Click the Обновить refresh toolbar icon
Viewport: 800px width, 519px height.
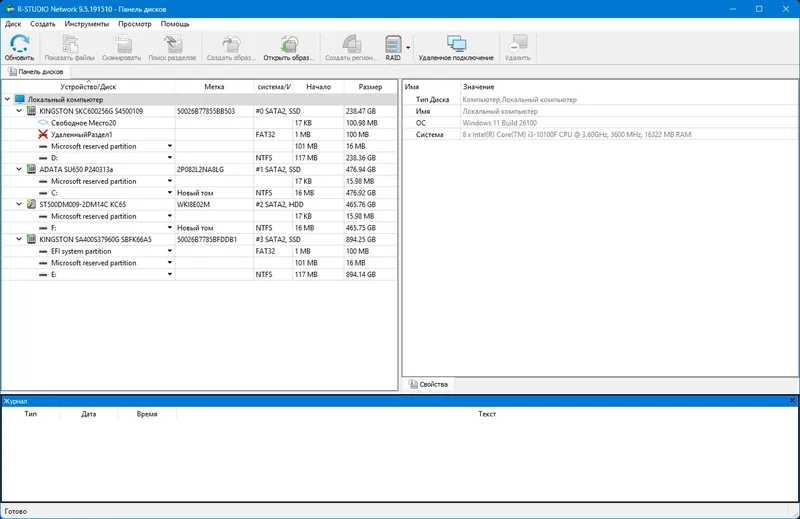point(19,44)
